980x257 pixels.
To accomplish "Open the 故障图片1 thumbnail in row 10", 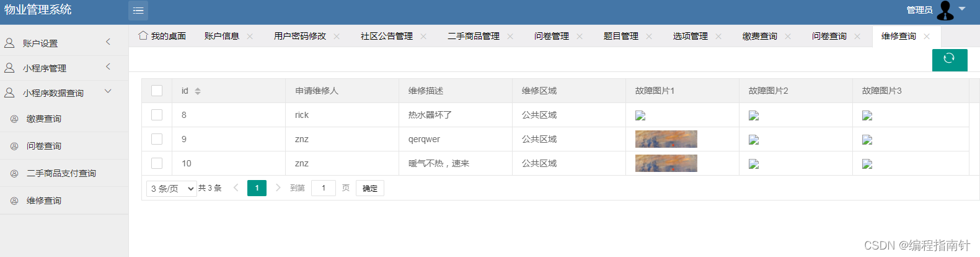I will pos(666,163).
